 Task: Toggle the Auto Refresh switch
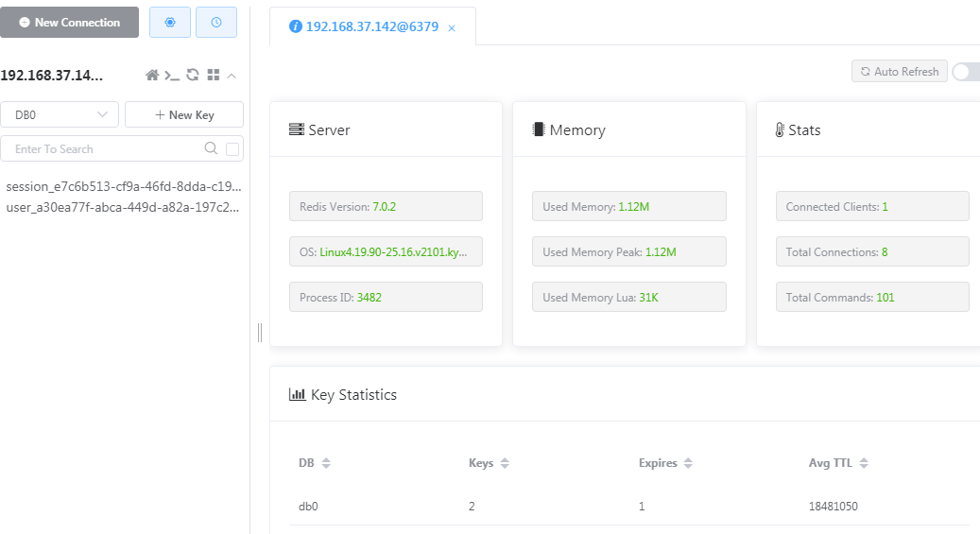pyautogui.click(x=966, y=72)
